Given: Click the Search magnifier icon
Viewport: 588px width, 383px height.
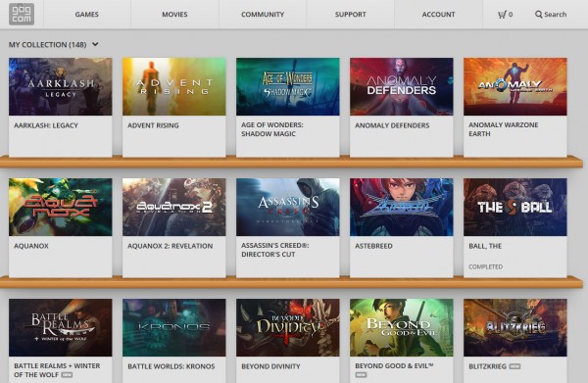Looking at the screenshot, I should (538, 15).
